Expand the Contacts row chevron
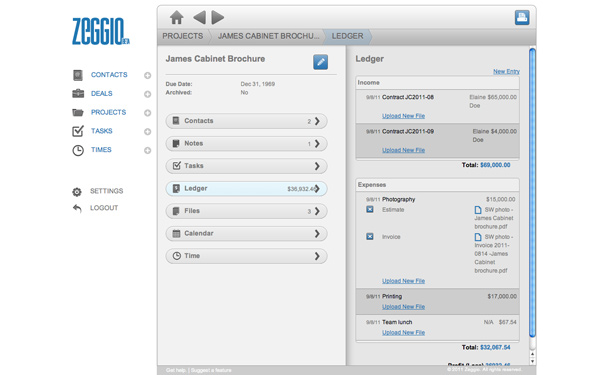Image resolution: width=600 pixels, height=375 pixels. coord(317,121)
